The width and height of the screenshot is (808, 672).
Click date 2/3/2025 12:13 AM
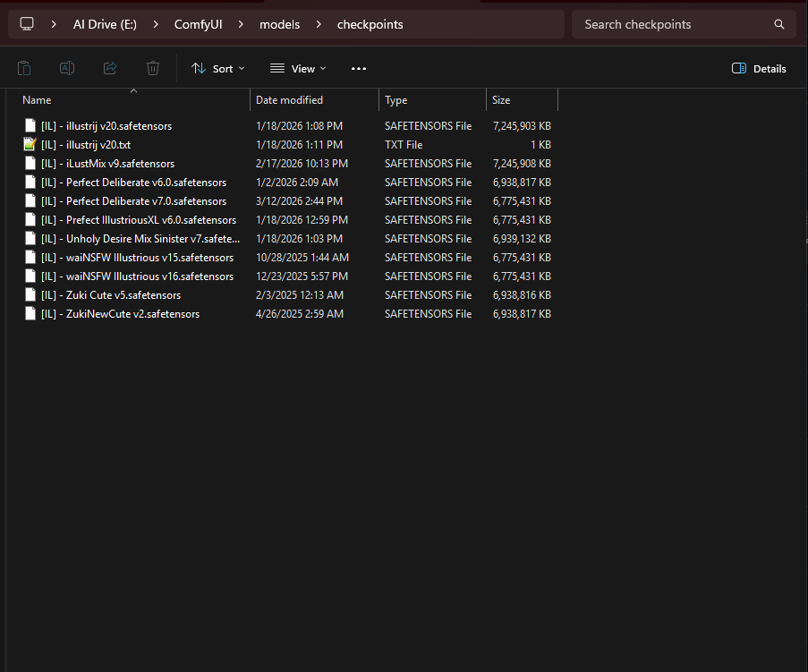point(300,294)
